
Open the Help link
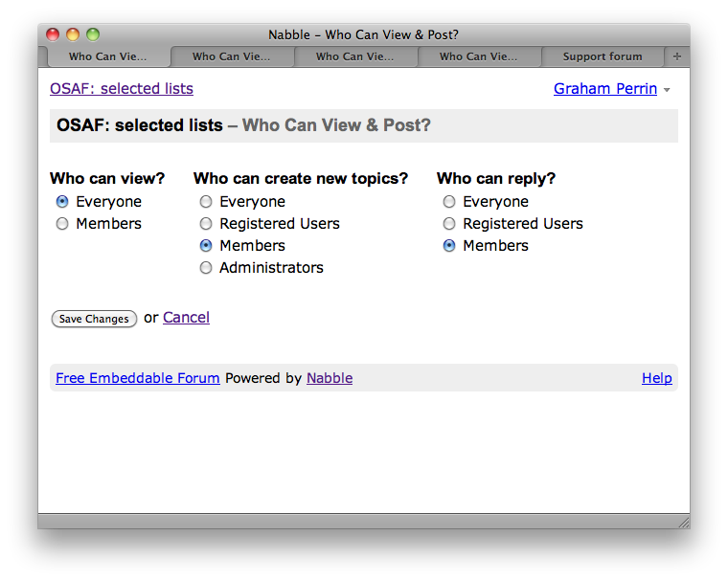[656, 378]
